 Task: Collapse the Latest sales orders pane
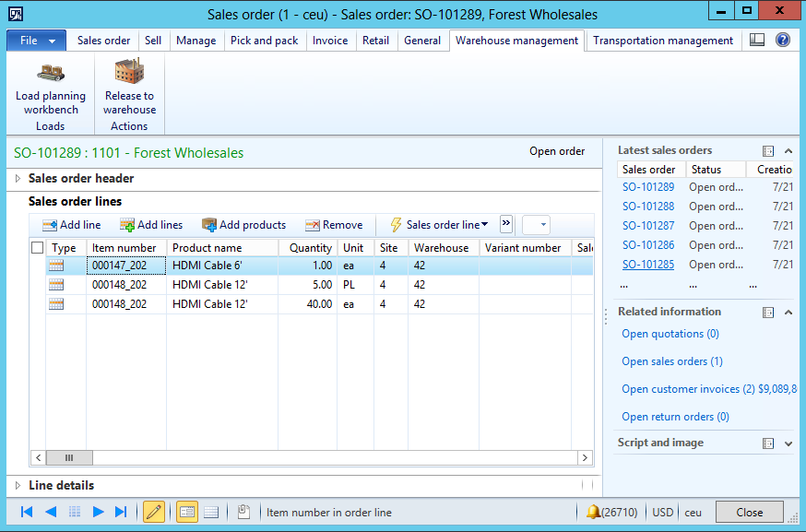[788, 151]
